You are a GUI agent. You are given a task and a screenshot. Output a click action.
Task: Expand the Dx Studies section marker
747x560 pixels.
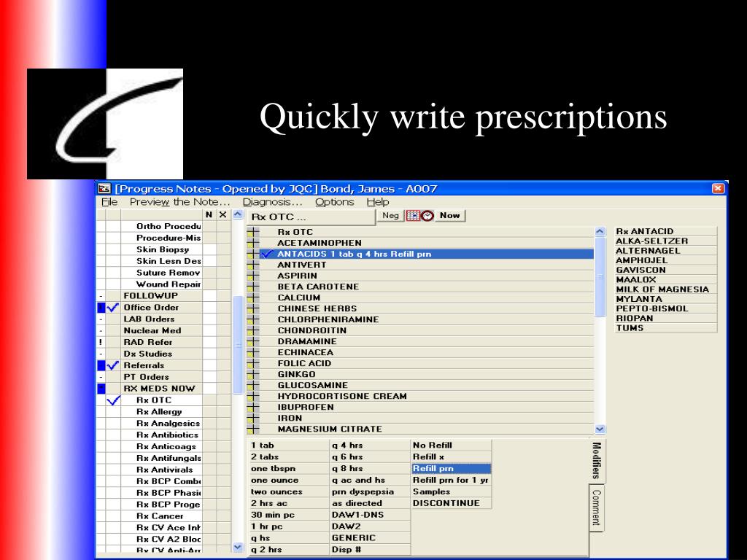pos(101,354)
